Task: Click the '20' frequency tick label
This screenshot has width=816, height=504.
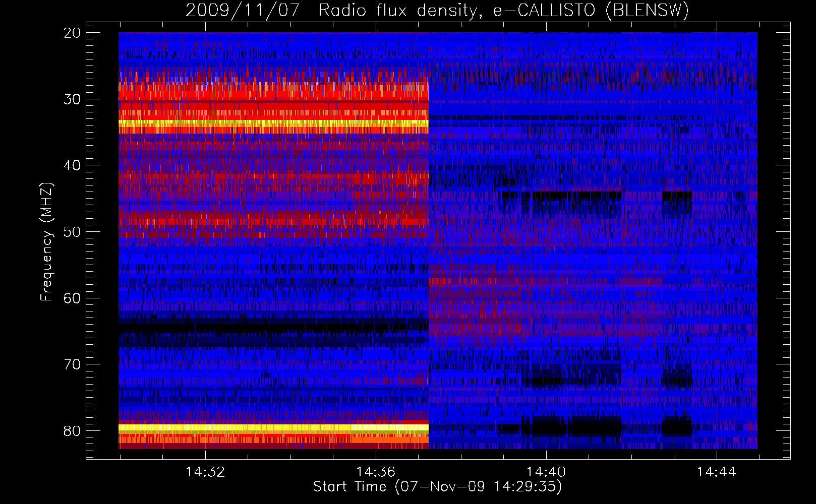Action: (73, 33)
